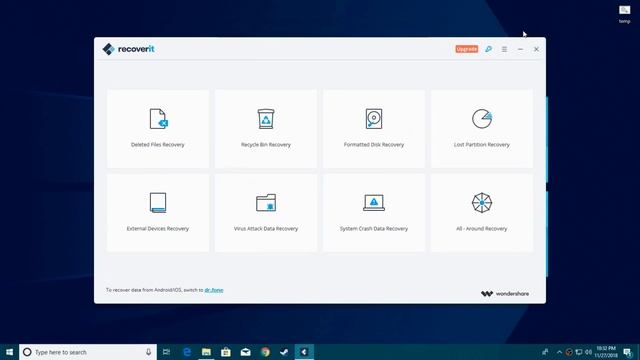The width and height of the screenshot is (640, 360).
Task: Open Virus Attack Data Recovery
Action: point(266,213)
